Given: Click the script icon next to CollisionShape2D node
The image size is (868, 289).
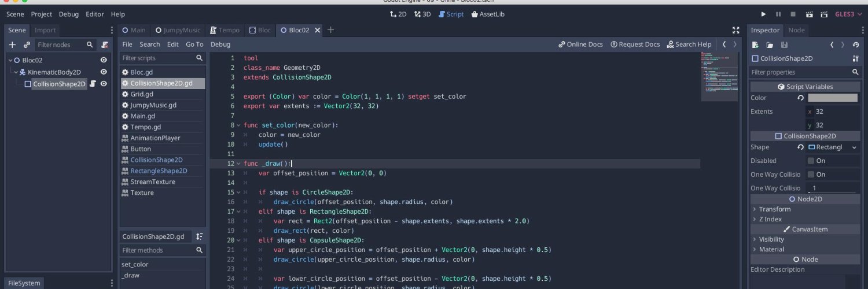Looking at the screenshot, I should pyautogui.click(x=93, y=84).
